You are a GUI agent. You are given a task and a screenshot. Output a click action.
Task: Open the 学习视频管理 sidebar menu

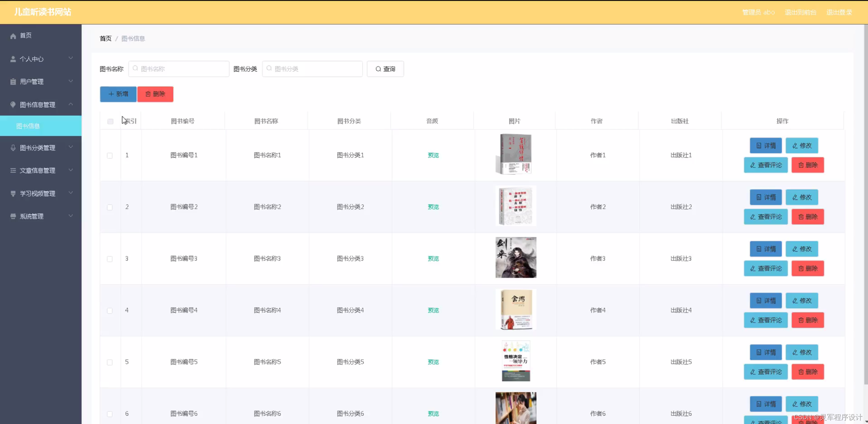tap(37, 193)
